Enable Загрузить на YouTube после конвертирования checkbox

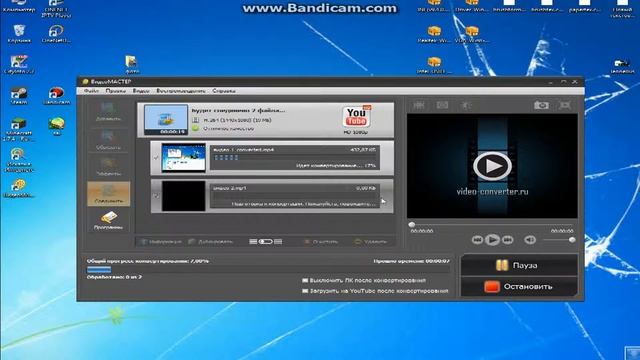305,291
